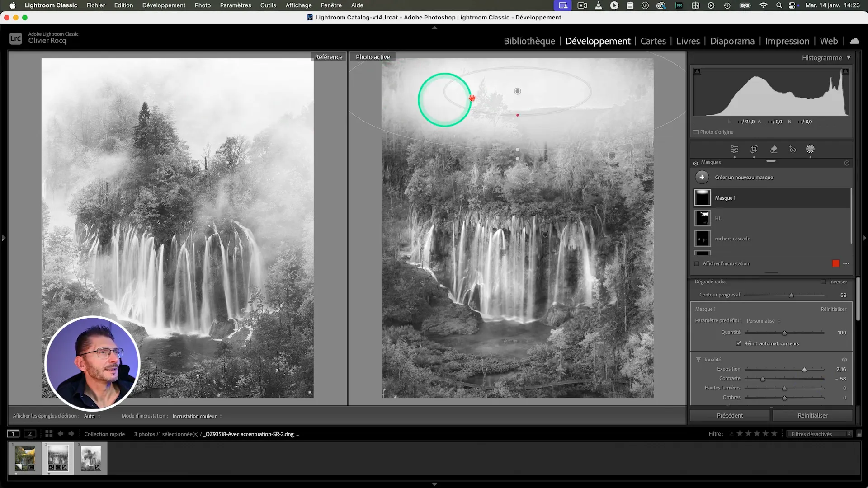The image size is (868, 488).
Task: Switch to the Bibliothèque module
Action: coord(529,41)
